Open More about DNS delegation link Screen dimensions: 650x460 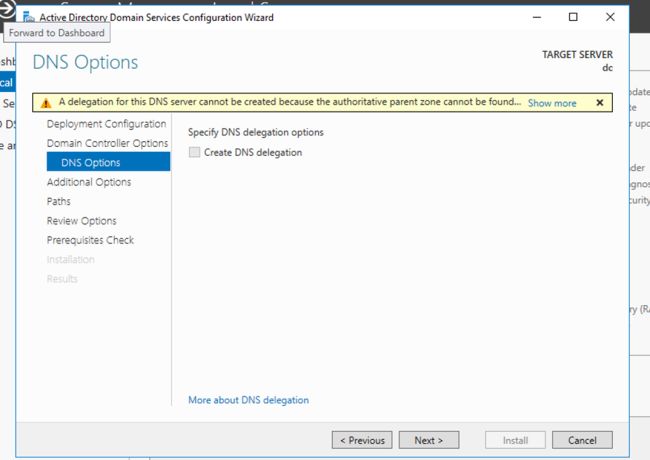248,400
